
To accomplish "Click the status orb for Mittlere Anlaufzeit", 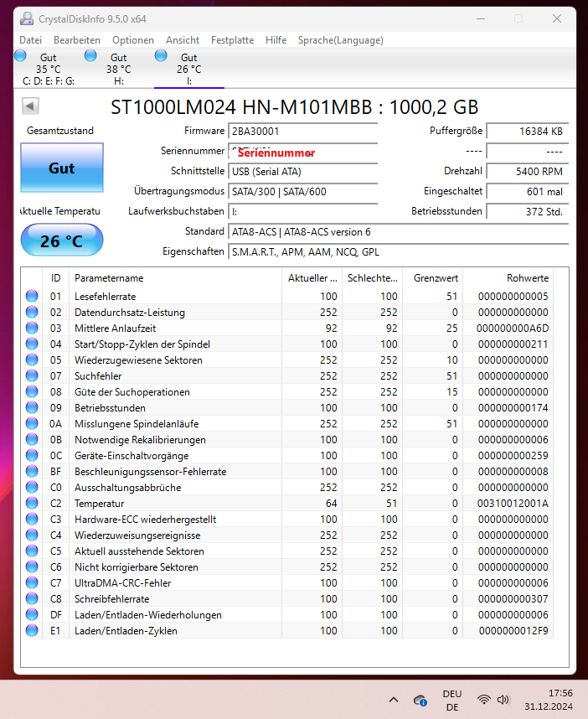I will (32, 328).
